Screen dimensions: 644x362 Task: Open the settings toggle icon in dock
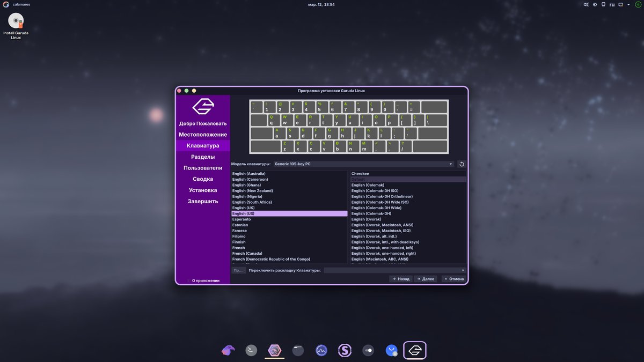[x=368, y=351]
